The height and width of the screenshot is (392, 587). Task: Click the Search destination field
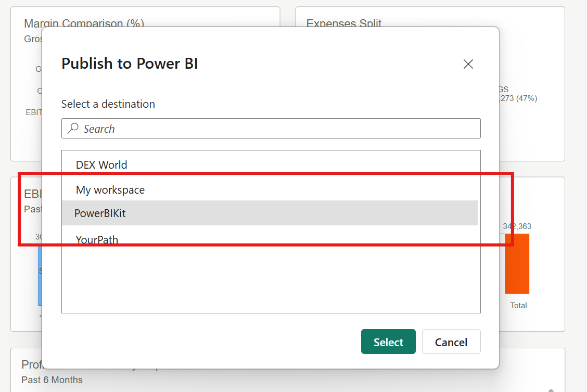(x=271, y=129)
